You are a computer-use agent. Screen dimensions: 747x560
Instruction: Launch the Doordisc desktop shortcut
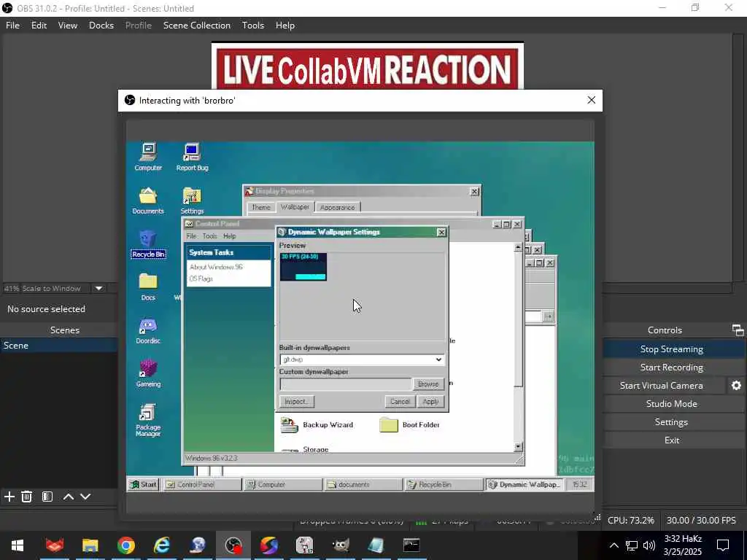(x=147, y=330)
